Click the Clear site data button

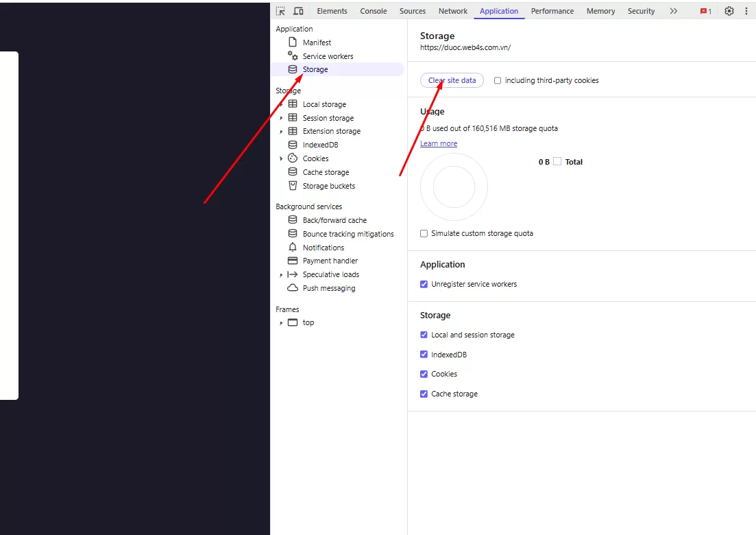[452, 80]
